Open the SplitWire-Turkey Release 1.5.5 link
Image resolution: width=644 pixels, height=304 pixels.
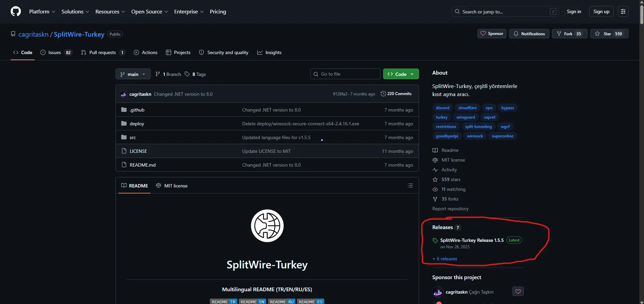pyautogui.click(x=472, y=240)
